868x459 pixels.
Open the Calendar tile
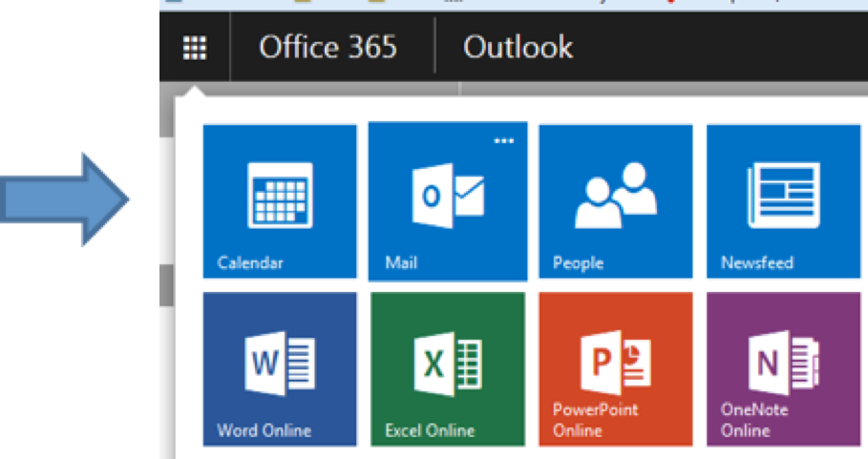click(x=280, y=201)
